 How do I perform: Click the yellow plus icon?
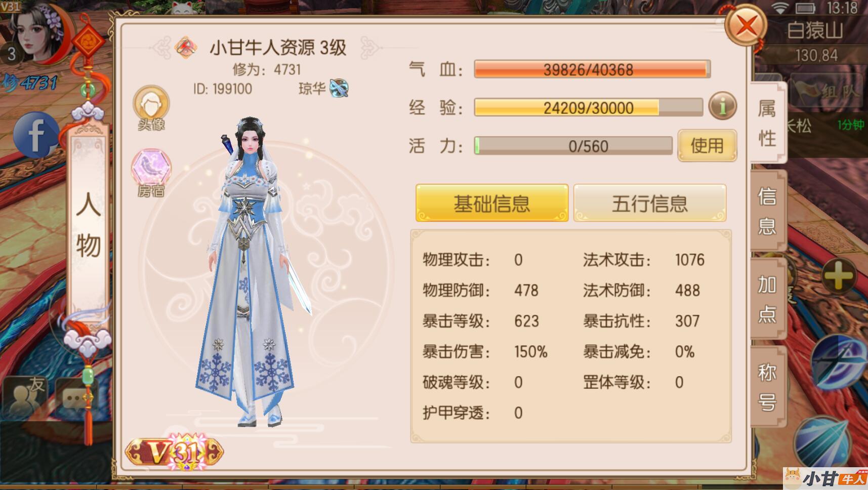838,276
